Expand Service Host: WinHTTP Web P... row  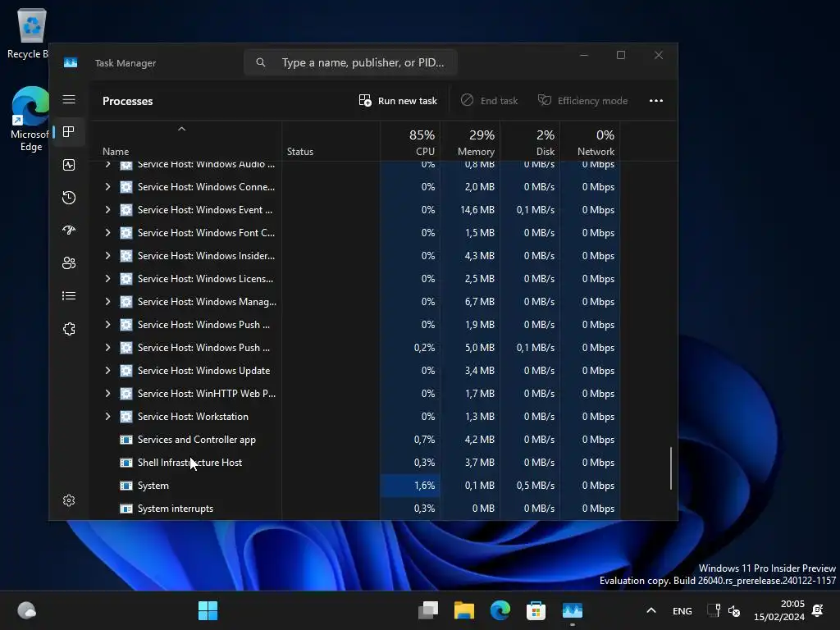[107, 393]
